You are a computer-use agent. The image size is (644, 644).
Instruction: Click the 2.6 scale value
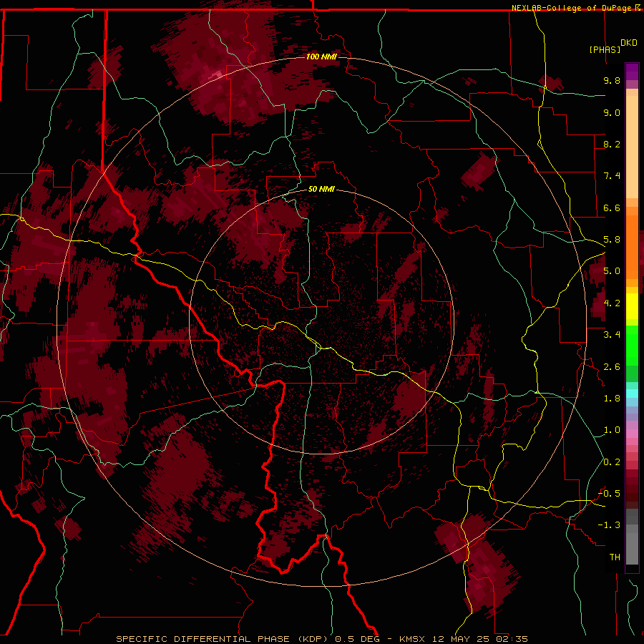point(612,367)
